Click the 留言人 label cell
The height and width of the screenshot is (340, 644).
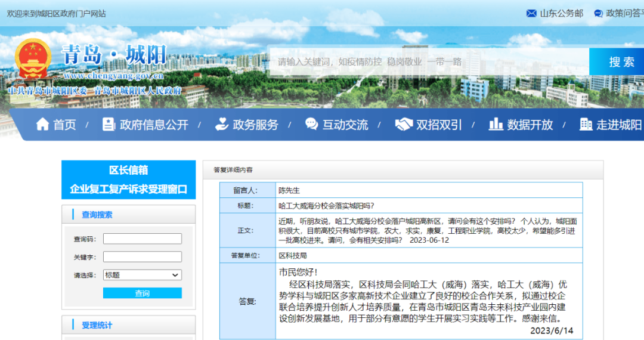coord(247,190)
